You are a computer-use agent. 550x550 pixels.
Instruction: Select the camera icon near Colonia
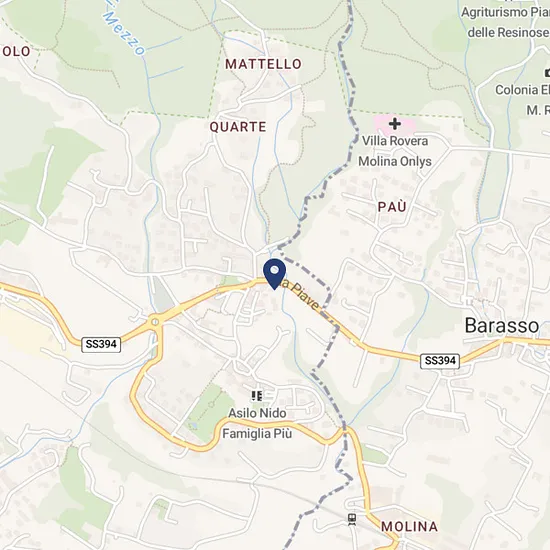tap(547, 73)
